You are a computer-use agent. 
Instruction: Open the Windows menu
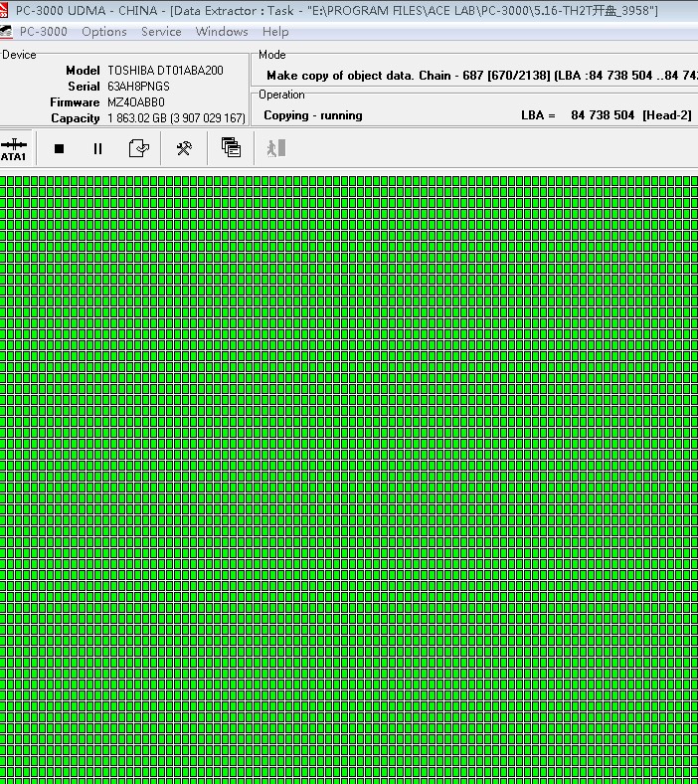[x=222, y=32]
